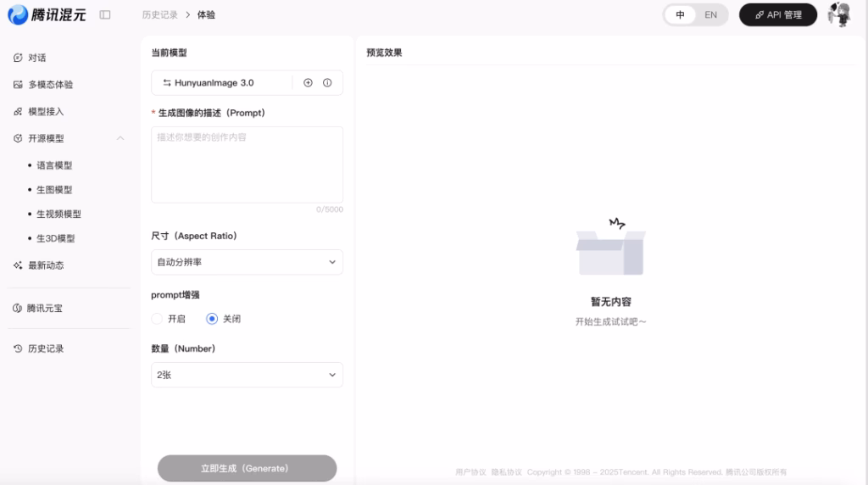Collapse the 开源模型 section
The height and width of the screenshot is (485, 868).
(x=120, y=138)
